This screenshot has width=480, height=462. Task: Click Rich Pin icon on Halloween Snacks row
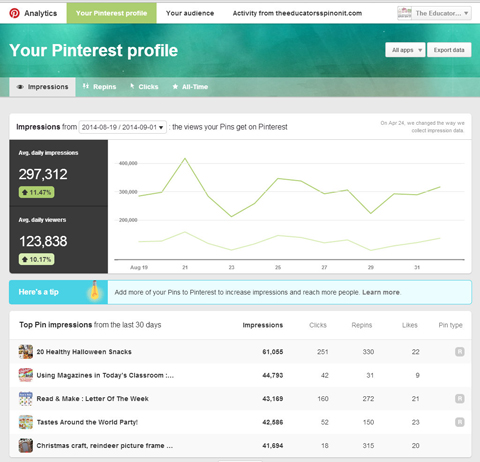point(460,352)
